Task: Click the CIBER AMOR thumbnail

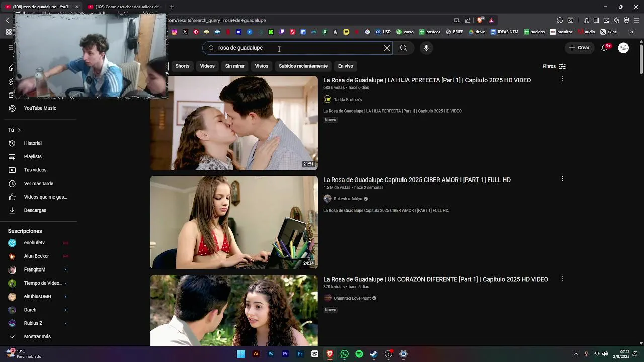Action: pos(234,222)
